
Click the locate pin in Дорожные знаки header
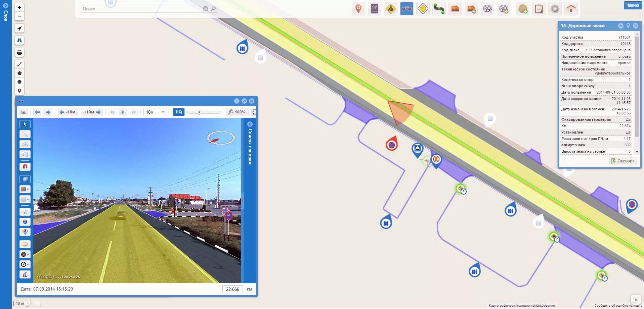point(628,26)
